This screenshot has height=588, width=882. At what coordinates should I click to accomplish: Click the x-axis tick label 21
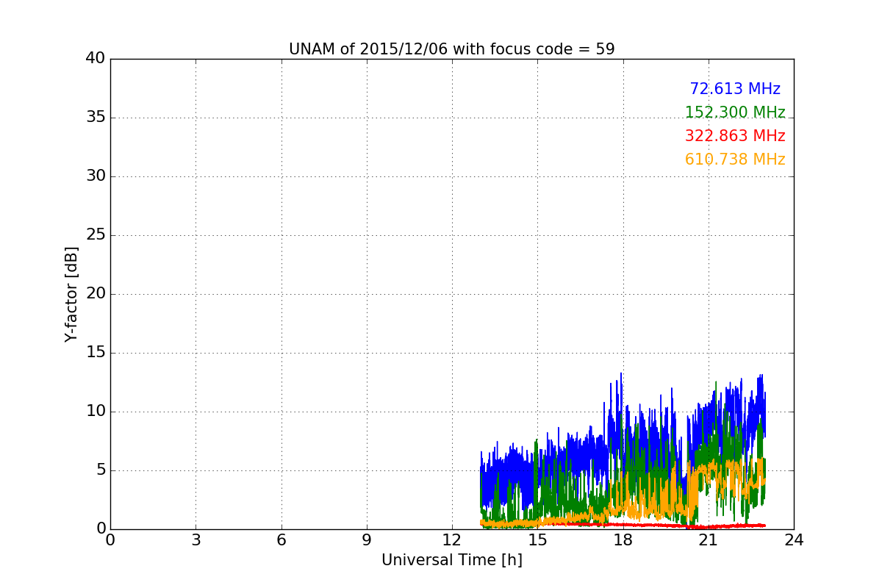pos(709,540)
